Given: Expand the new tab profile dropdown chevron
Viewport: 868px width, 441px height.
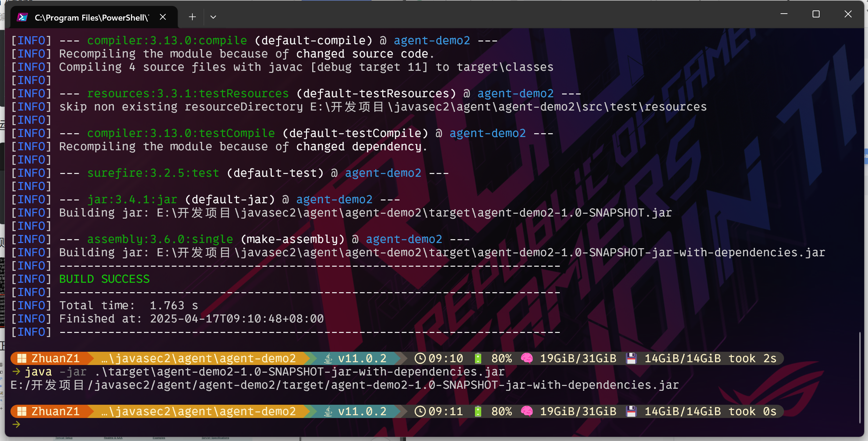Looking at the screenshot, I should (213, 17).
